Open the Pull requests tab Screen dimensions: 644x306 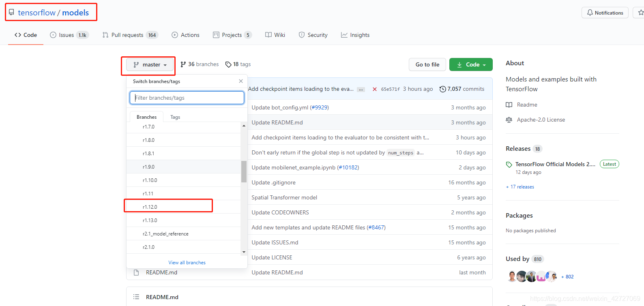coord(130,35)
